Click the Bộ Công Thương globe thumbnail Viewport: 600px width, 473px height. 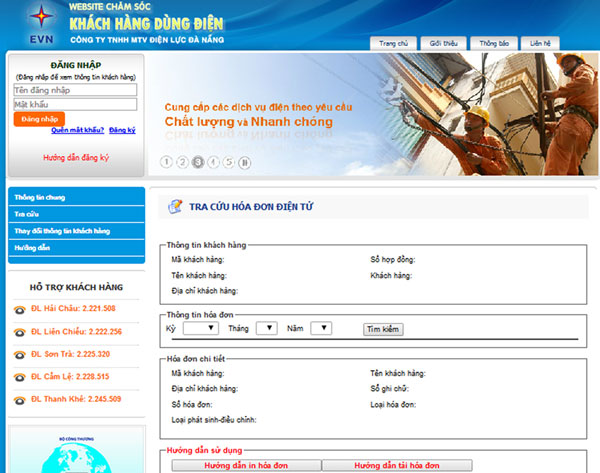77,450
